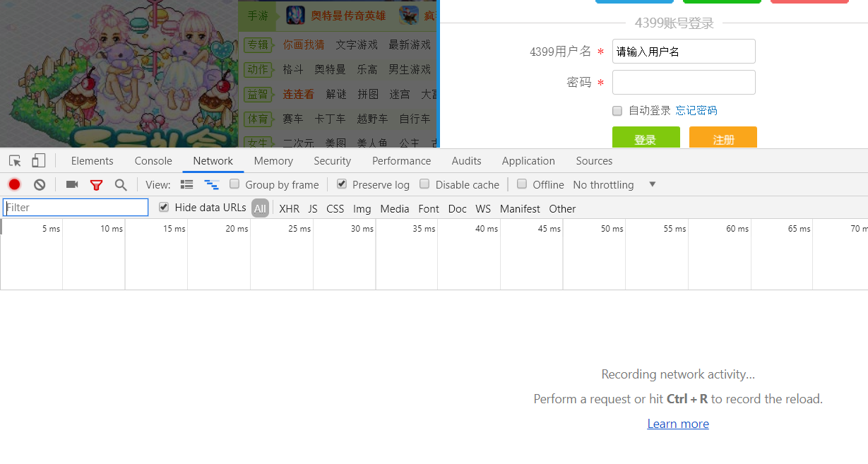
Task: Filter requests by Font
Action: 429,209
